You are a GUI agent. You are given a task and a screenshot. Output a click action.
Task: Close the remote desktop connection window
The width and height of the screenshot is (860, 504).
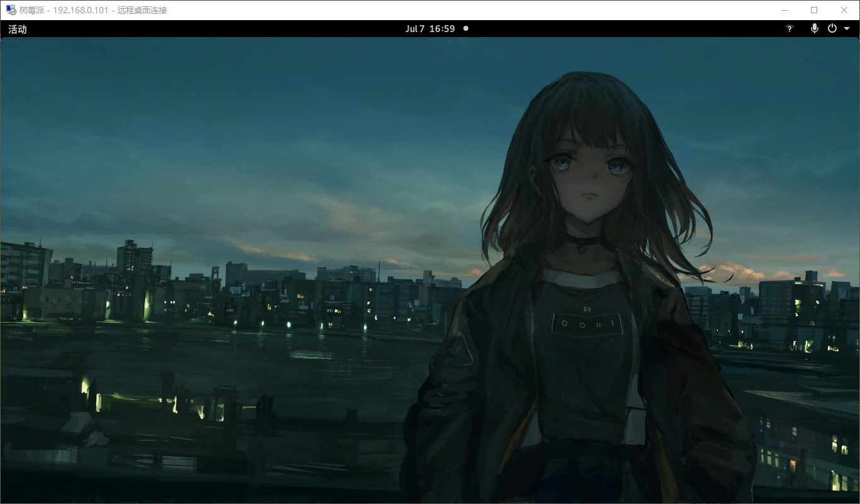844,10
